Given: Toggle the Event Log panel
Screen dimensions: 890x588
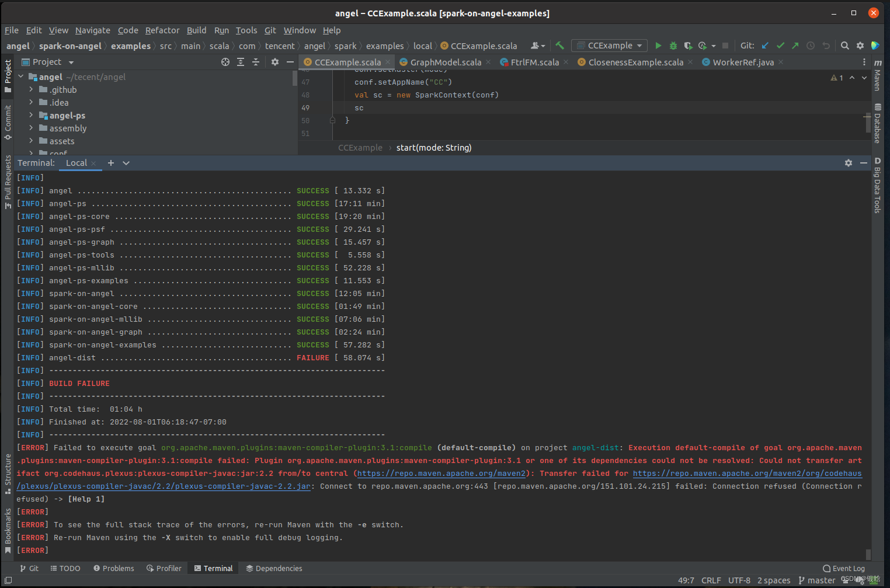Looking at the screenshot, I should point(844,568).
